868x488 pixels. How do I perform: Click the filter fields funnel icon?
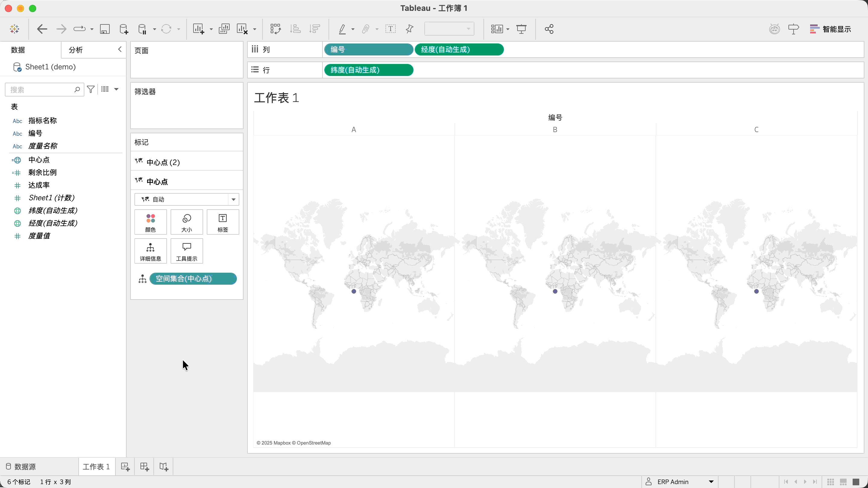91,89
